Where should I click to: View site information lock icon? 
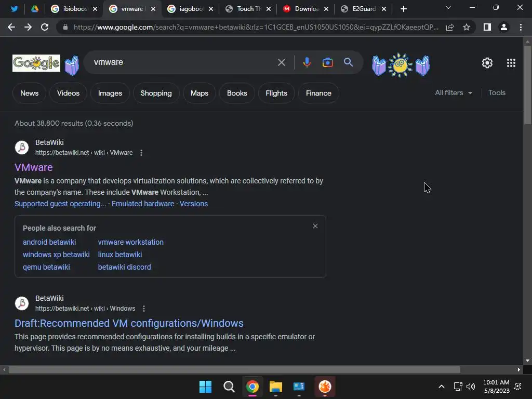pos(65,27)
